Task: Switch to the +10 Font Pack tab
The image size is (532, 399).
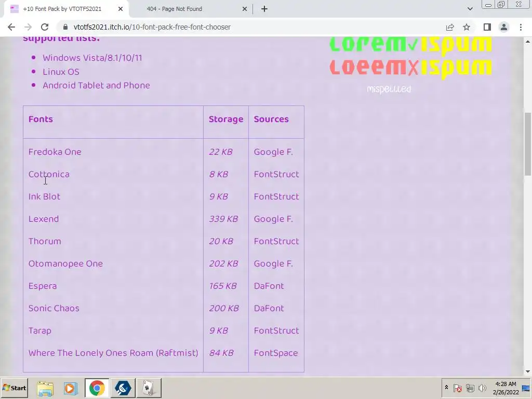Action: click(x=66, y=9)
